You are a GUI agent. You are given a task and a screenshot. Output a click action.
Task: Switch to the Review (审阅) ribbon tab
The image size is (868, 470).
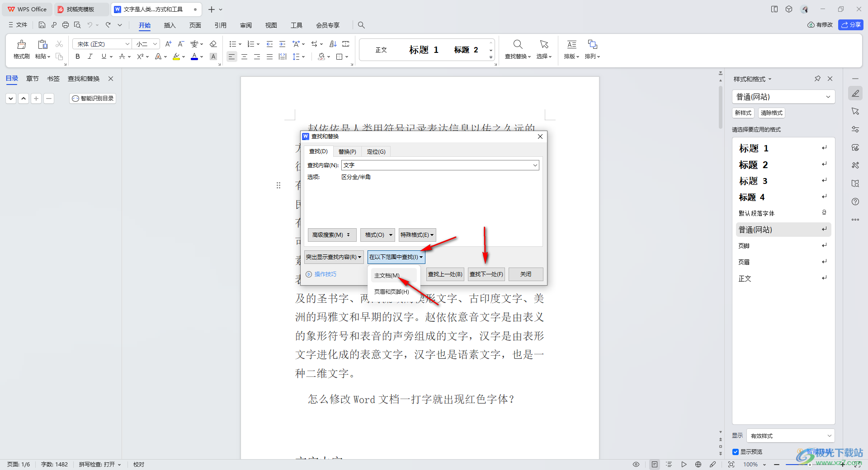point(246,25)
